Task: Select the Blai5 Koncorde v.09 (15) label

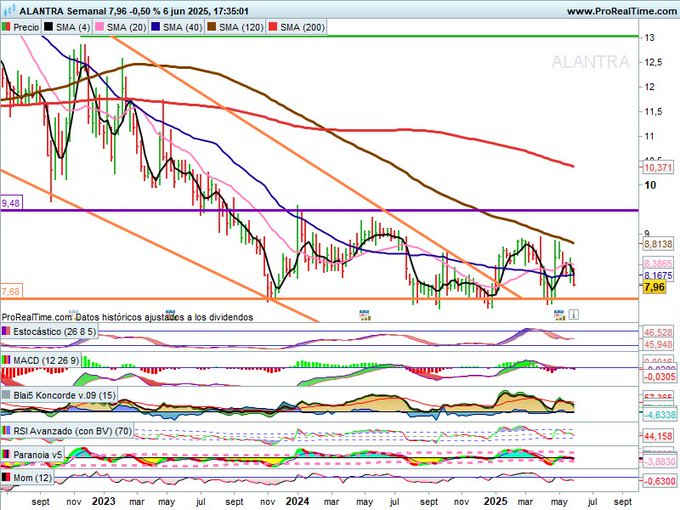Action: pyautogui.click(x=65, y=396)
